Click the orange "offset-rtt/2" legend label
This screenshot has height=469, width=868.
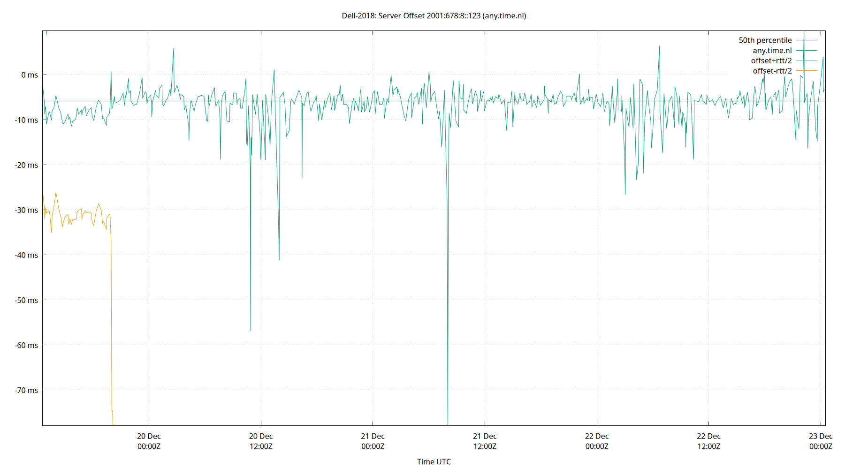(772, 71)
